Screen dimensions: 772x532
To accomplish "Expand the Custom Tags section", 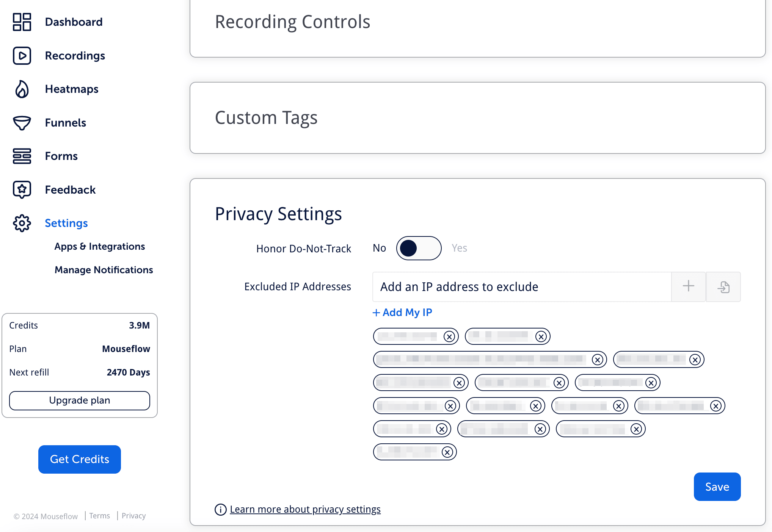I will (266, 118).
